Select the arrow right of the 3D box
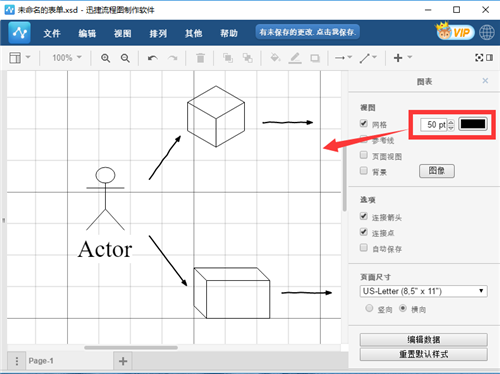 tap(307, 293)
